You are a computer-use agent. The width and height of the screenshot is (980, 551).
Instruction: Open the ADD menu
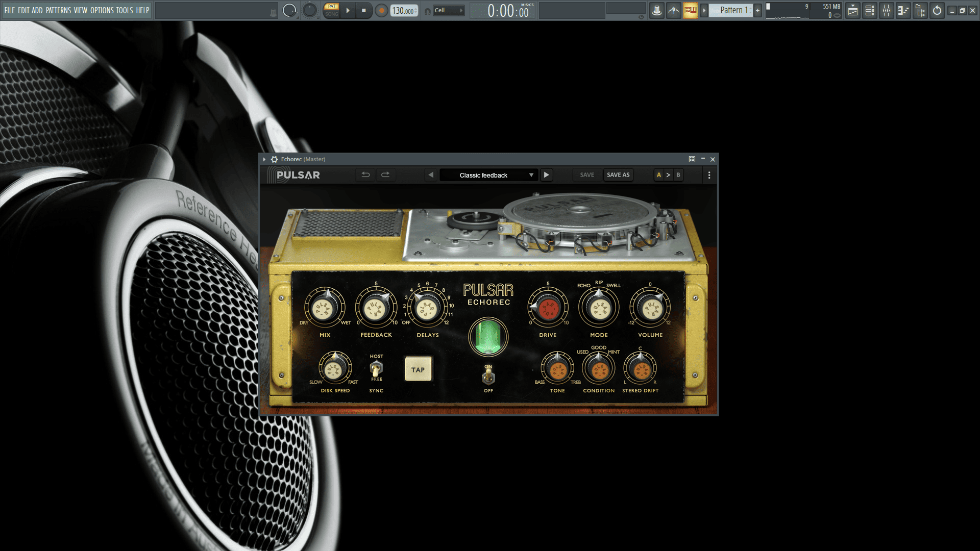[37, 10]
